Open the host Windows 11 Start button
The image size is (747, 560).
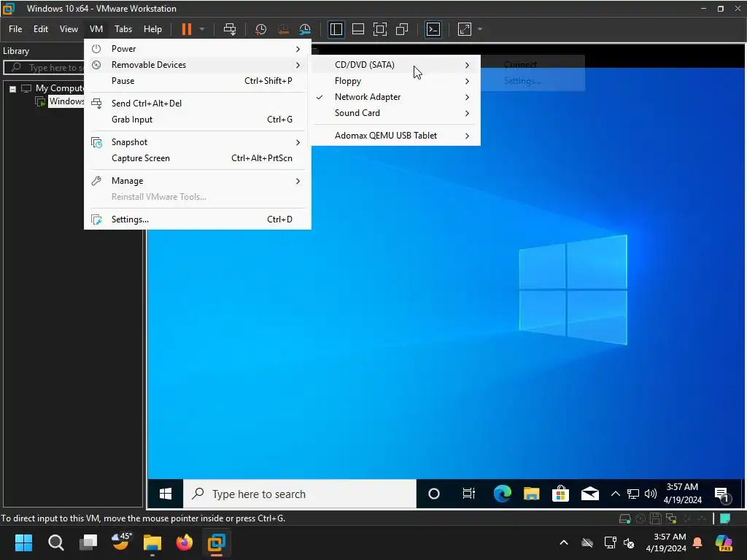(x=23, y=542)
